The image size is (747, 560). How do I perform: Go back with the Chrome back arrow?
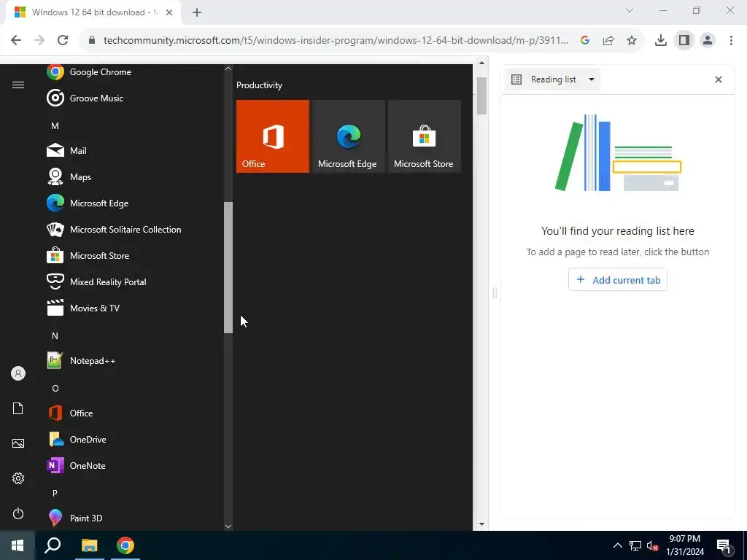(16, 41)
